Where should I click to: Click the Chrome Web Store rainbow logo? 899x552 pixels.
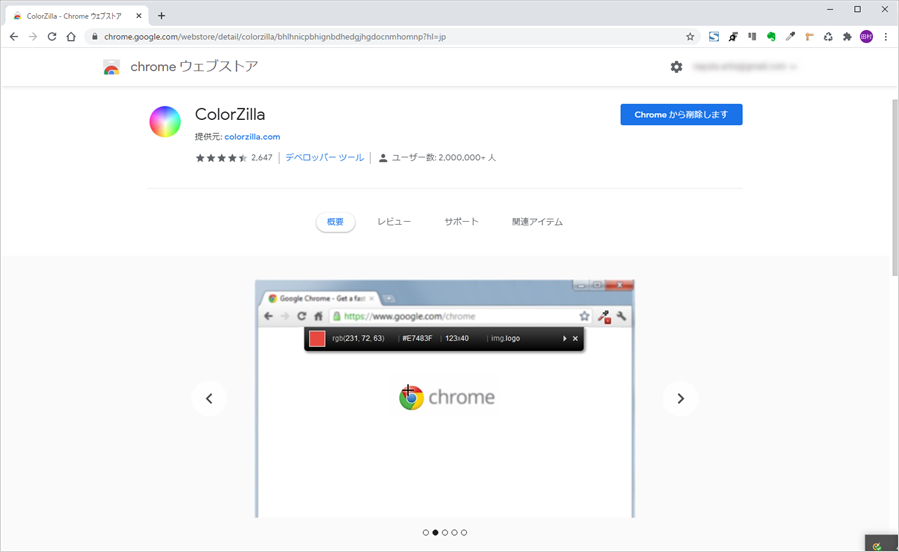click(111, 67)
